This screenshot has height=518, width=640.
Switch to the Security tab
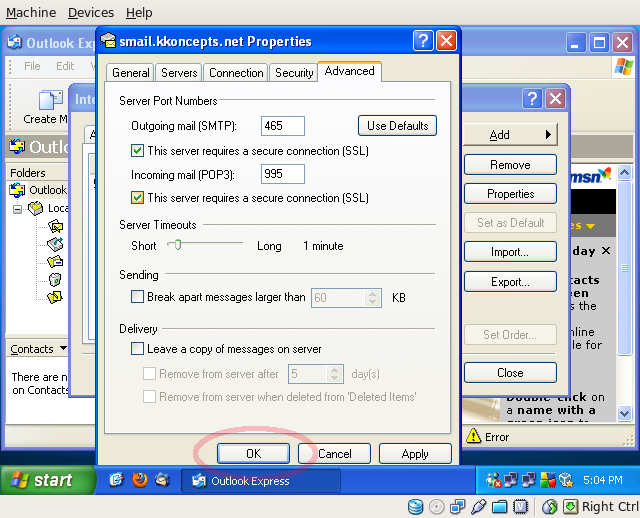(x=294, y=73)
